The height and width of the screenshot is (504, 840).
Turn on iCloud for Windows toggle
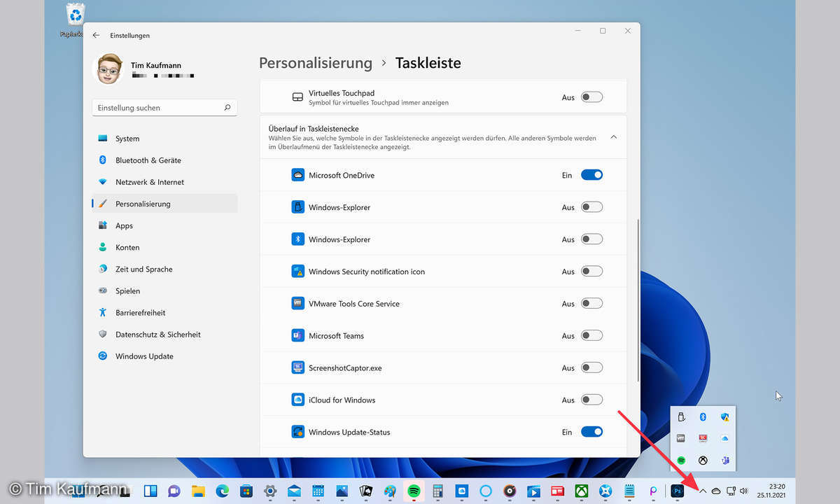point(591,400)
